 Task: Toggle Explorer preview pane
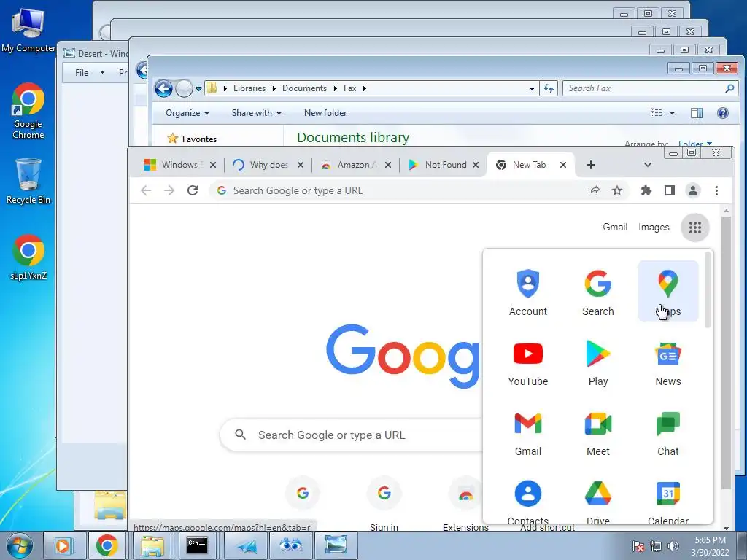click(697, 113)
